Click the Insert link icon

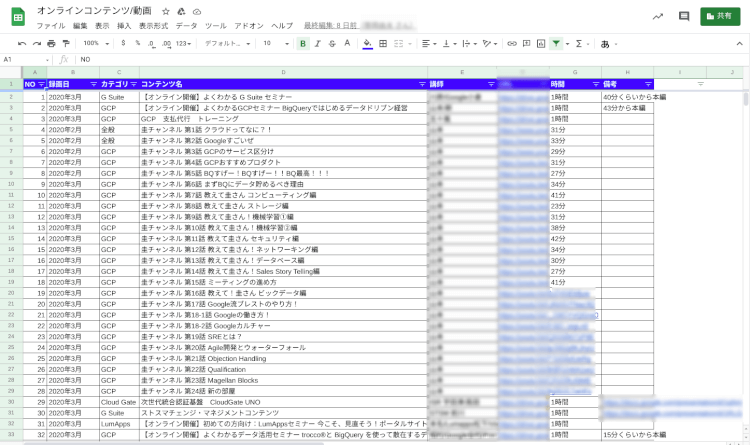[512, 44]
